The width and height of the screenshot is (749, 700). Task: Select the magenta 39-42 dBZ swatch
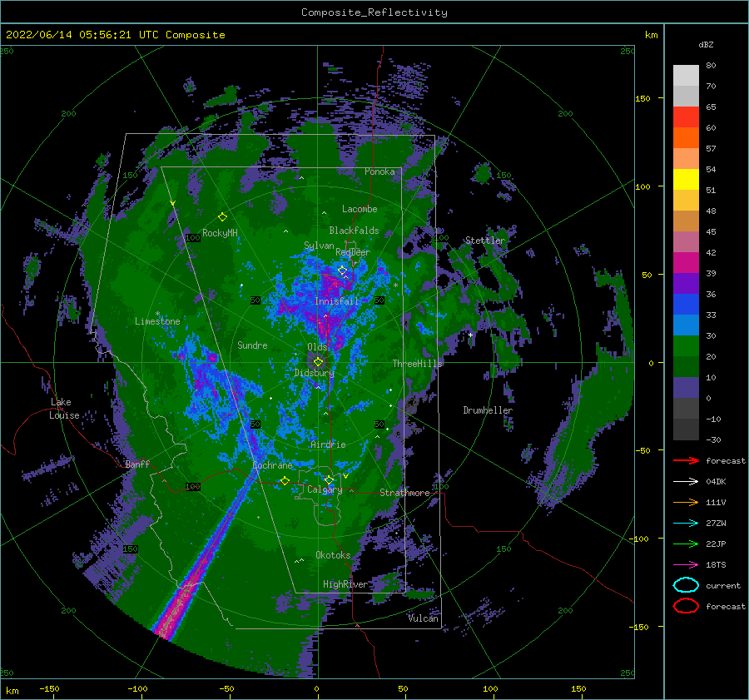686,262
